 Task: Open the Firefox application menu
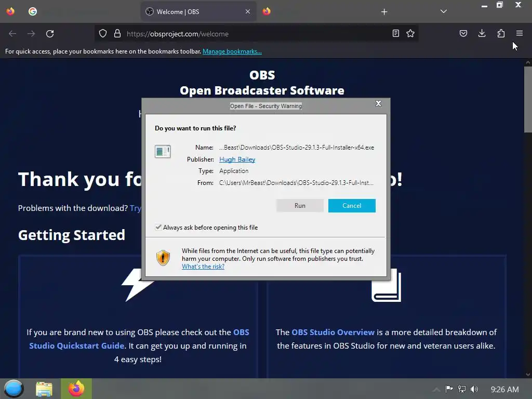[x=520, y=33]
